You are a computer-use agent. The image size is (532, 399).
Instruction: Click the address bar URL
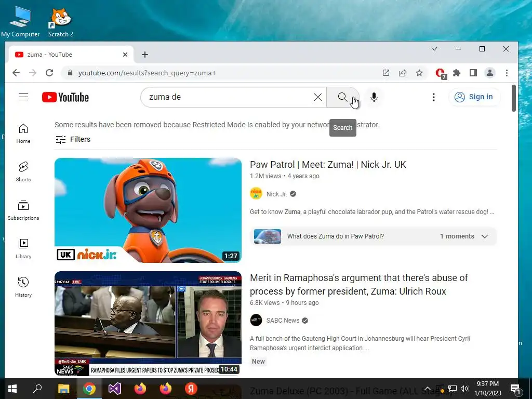pyautogui.click(x=147, y=73)
